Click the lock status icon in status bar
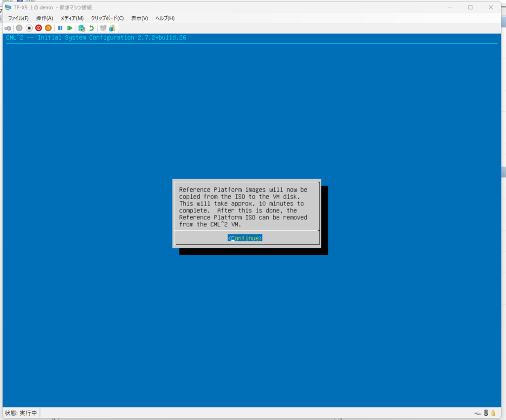506x420 pixels. (x=493, y=413)
